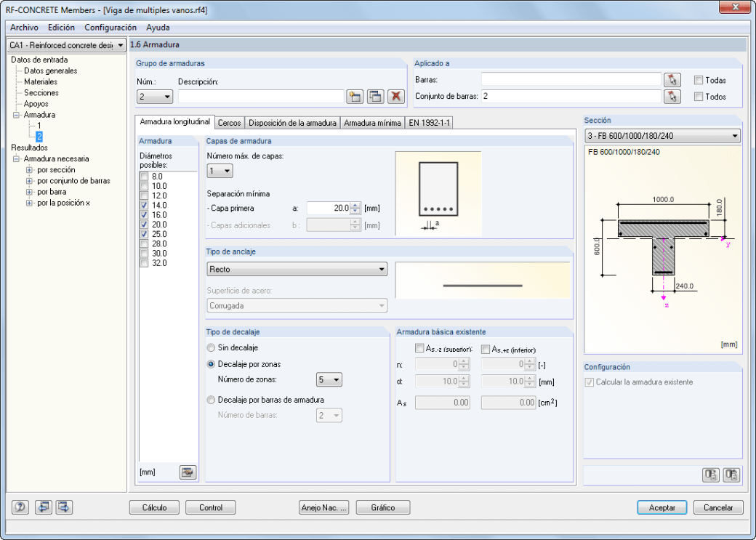This screenshot has height=540, width=756.
Task: Click the Cálculo button
Action: pyautogui.click(x=154, y=507)
